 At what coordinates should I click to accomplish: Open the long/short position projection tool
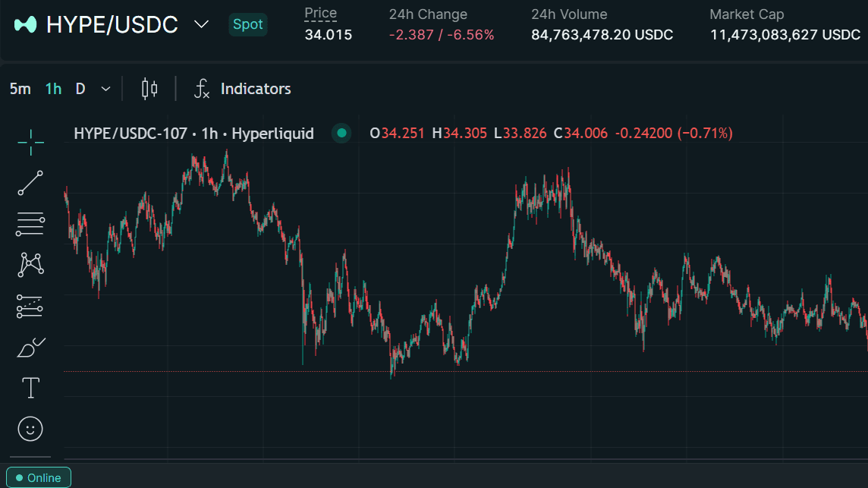click(30, 306)
